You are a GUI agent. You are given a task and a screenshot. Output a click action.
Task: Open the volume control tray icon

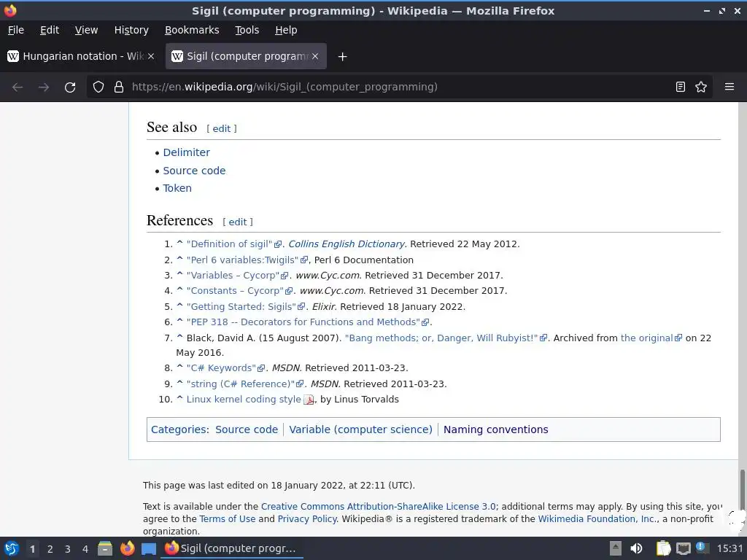(636, 548)
